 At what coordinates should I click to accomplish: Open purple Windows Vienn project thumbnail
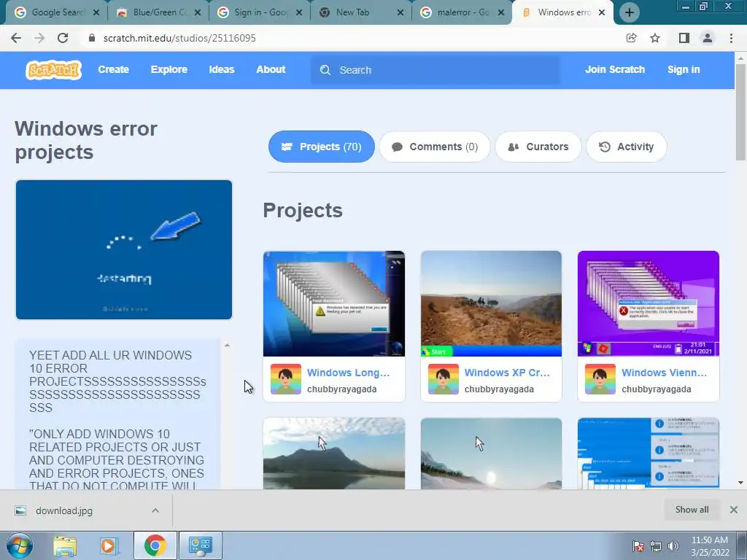649,303
